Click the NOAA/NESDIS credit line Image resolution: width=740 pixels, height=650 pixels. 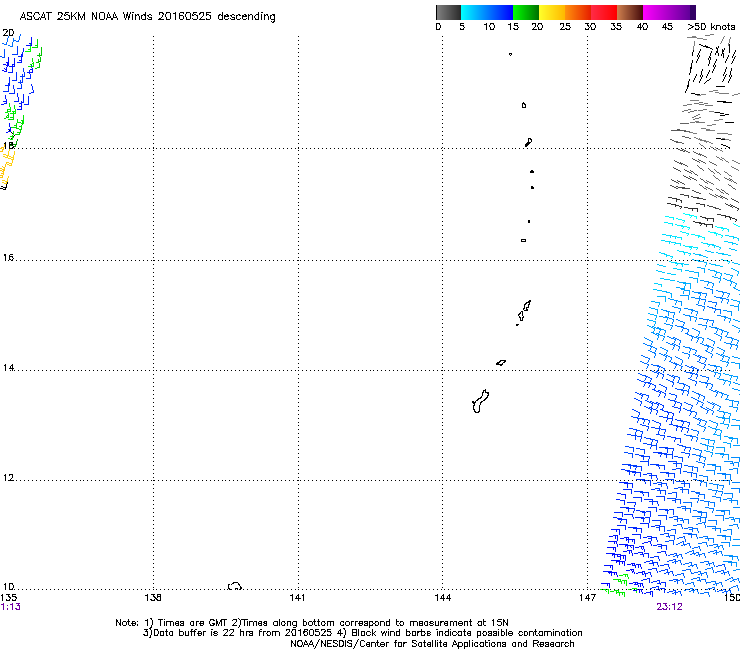coord(432,643)
